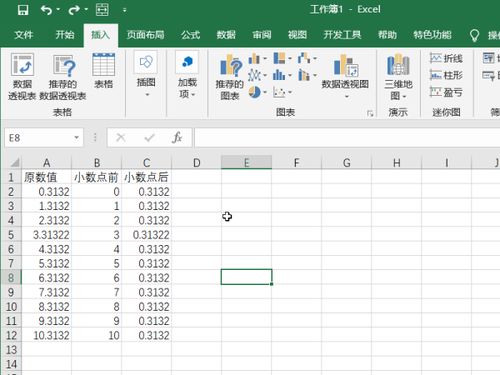Insert a 折线 sparkline
Screen dimensions: 500x375
point(446,59)
